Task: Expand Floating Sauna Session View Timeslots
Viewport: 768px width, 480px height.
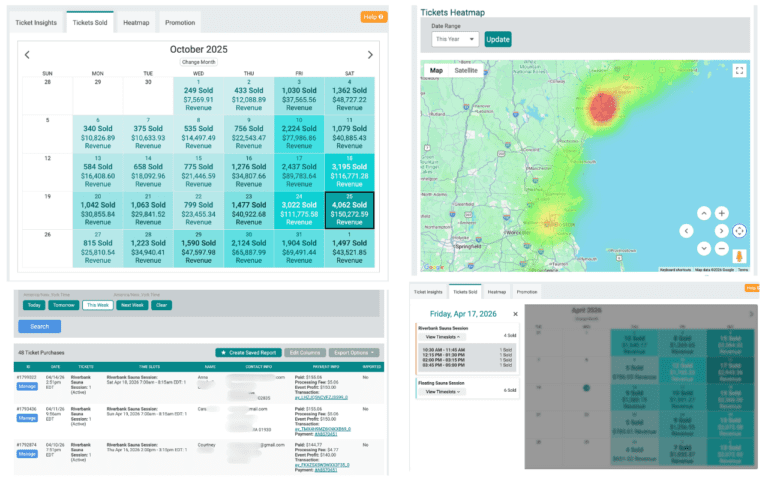Action: [440, 391]
